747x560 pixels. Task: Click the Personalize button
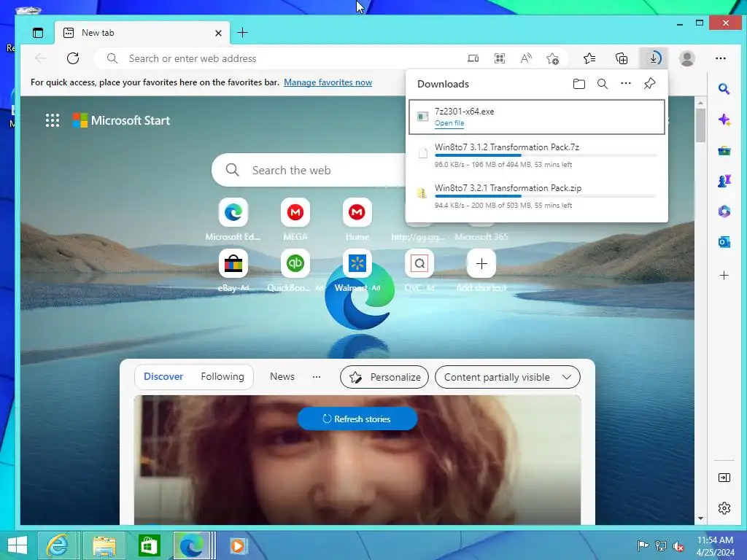click(x=384, y=377)
